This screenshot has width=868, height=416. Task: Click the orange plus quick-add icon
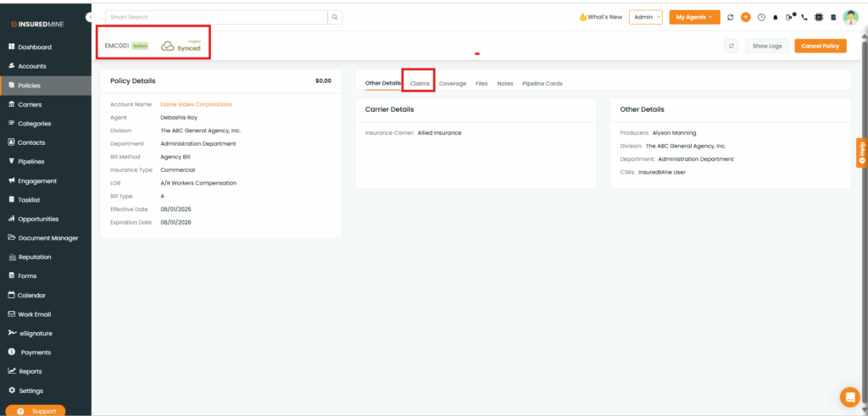[746, 17]
